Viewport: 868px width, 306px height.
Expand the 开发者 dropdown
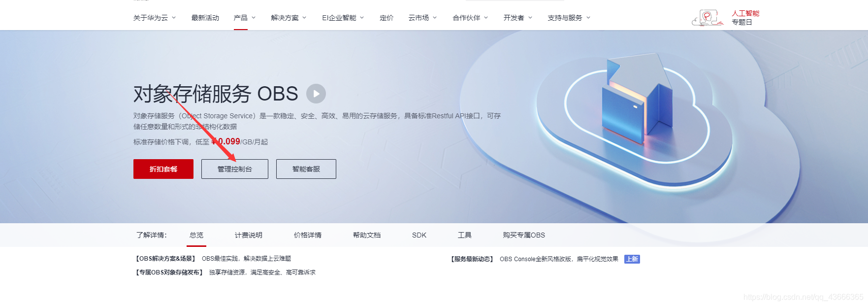[518, 18]
